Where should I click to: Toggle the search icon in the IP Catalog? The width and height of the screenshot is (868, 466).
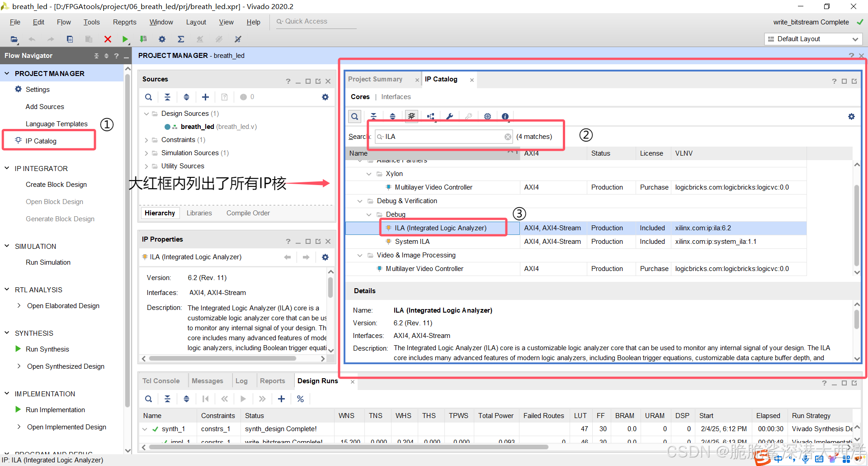point(355,116)
